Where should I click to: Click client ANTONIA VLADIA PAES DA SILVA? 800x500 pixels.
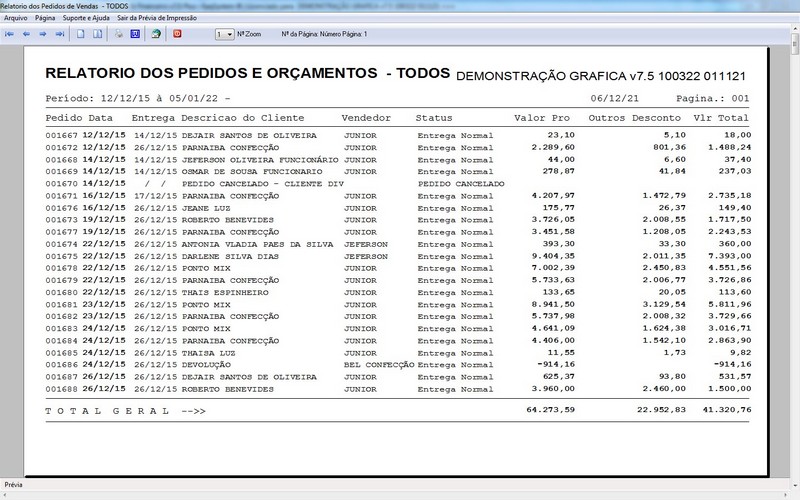point(258,244)
